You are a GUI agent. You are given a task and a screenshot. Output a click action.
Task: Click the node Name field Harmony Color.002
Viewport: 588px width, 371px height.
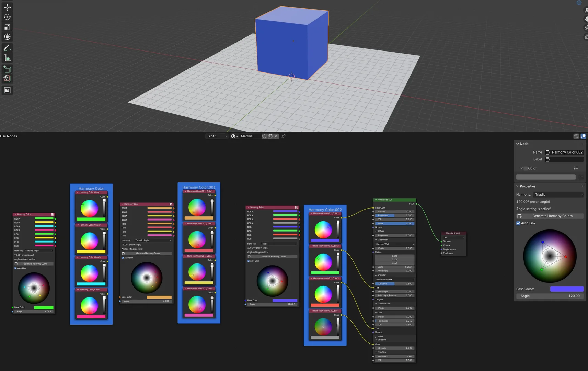click(x=564, y=152)
